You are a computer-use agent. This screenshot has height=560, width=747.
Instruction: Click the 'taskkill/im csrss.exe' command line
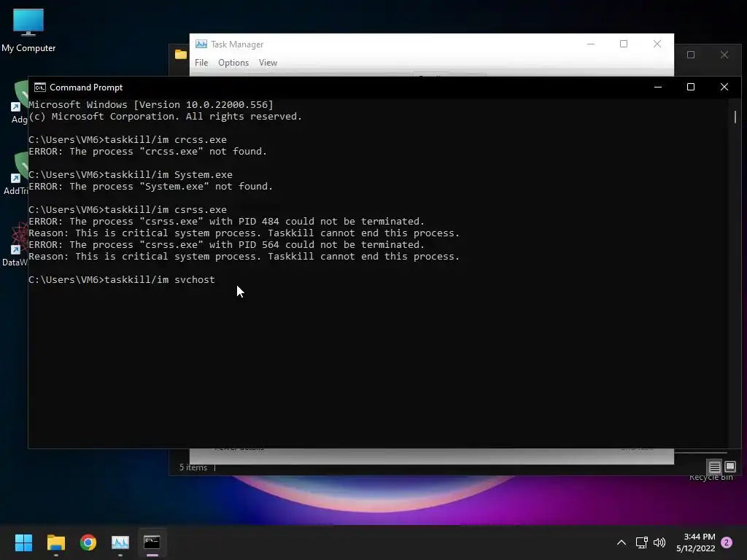pyautogui.click(x=127, y=209)
